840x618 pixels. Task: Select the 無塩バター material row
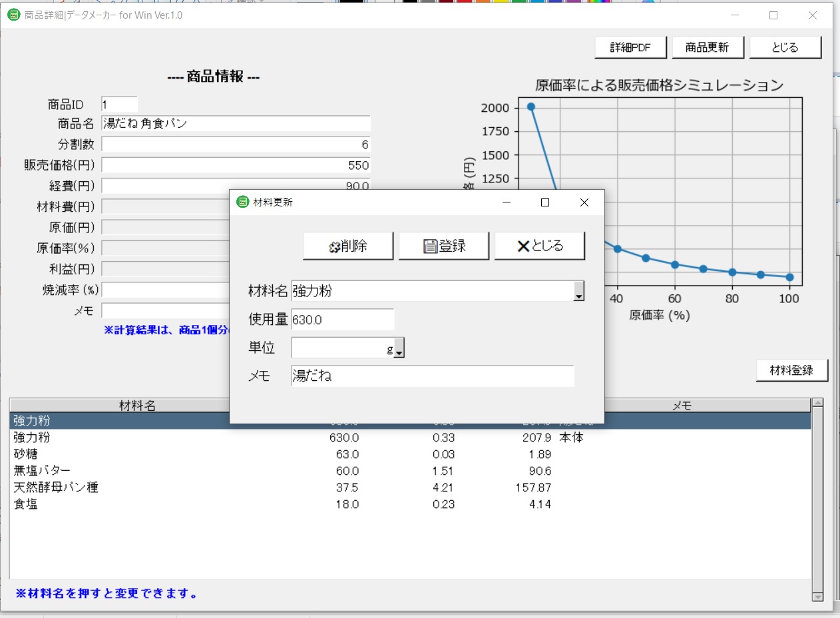point(410,471)
